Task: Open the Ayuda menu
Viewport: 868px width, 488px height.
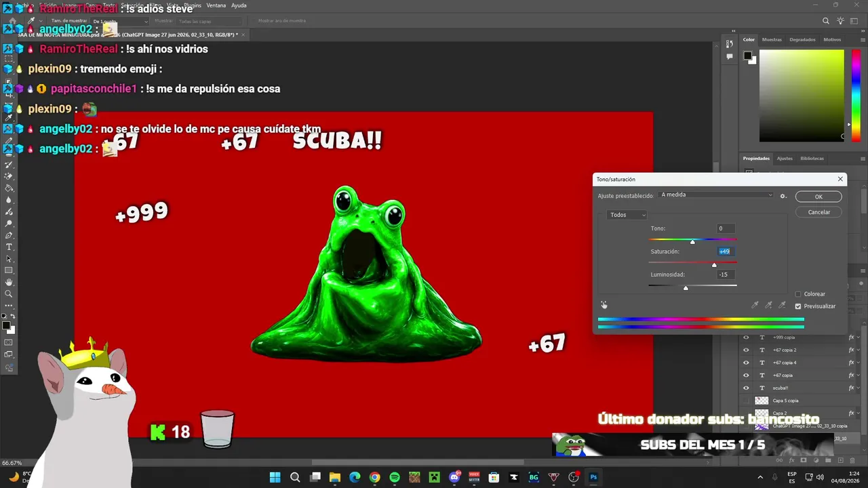Action: tap(239, 5)
